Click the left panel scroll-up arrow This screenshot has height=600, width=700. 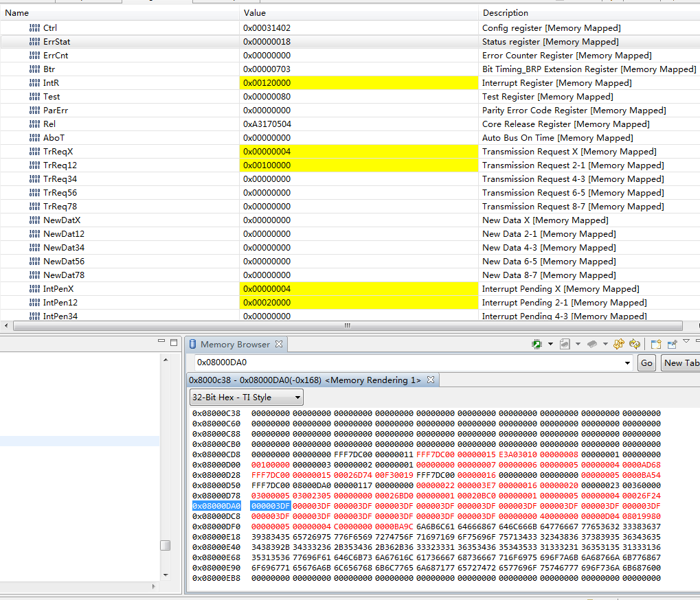[x=166, y=360]
